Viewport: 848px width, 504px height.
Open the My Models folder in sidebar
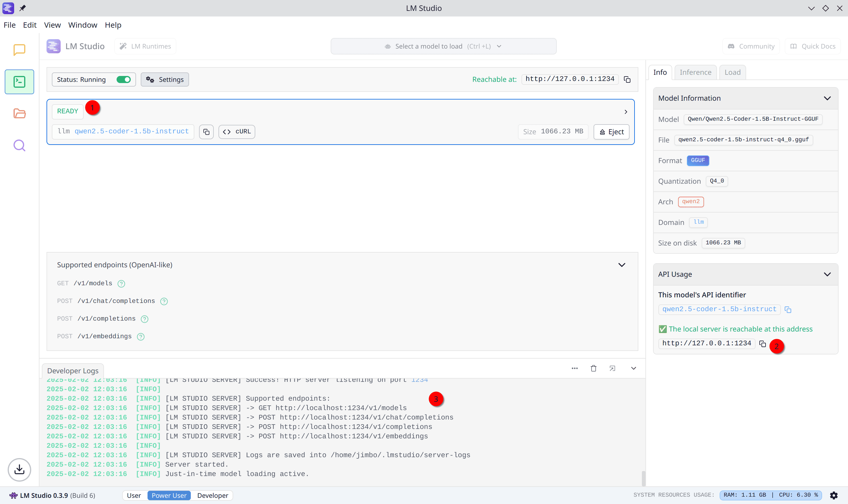[x=19, y=113]
